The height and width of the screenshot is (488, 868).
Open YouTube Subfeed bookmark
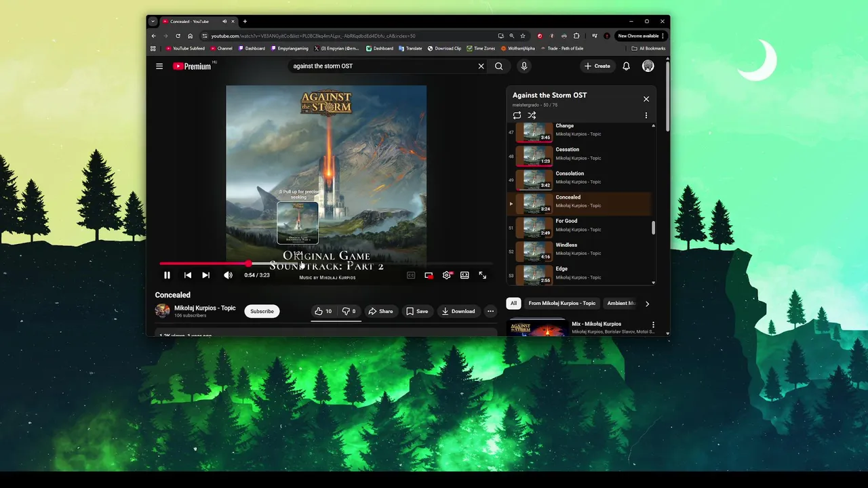coord(185,48)
